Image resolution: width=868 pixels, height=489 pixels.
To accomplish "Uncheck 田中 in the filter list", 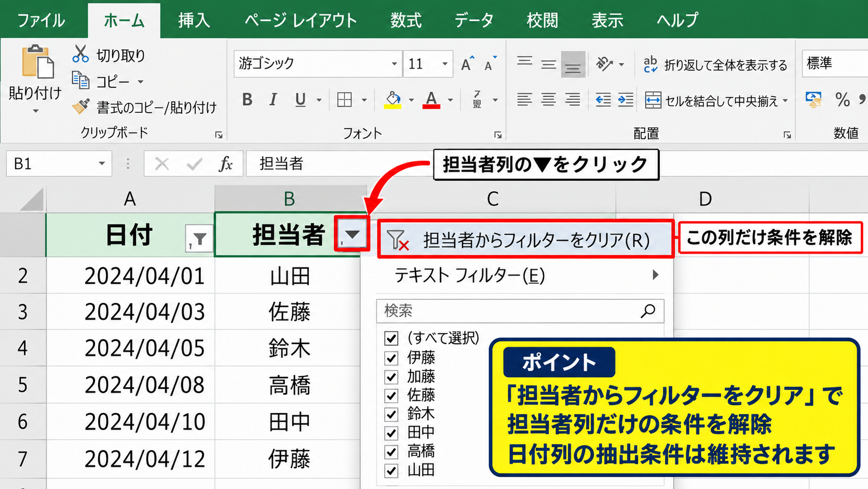I will point(391,433).
